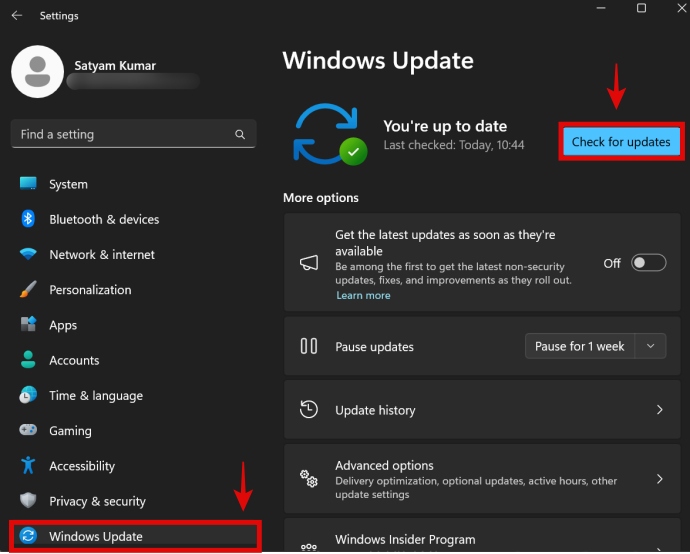The width and height of the screenshot is (690, 554).
Task: Open Update history page
Action: tap(482, 410)
